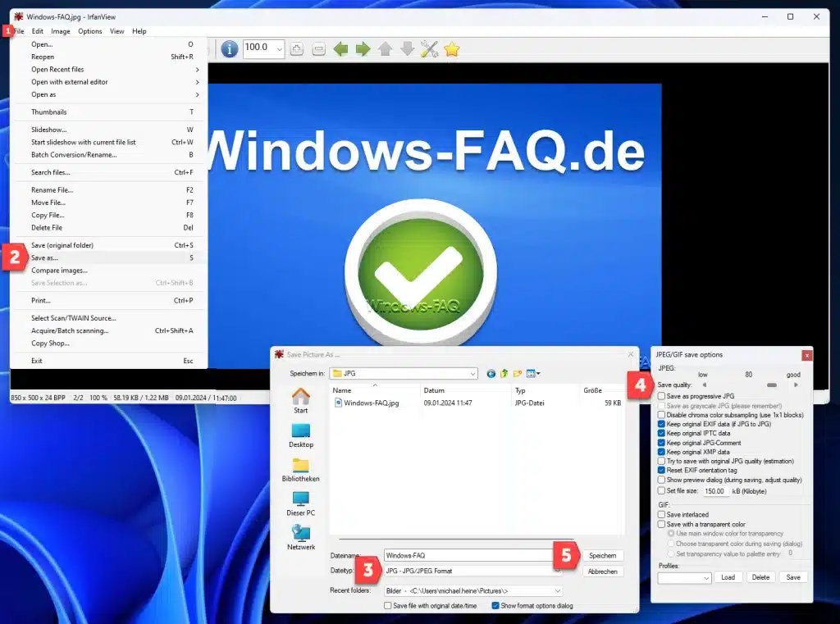Click the quality slider left arrow
This screenshot has height=624, width=840.
(x=705, y=385)
